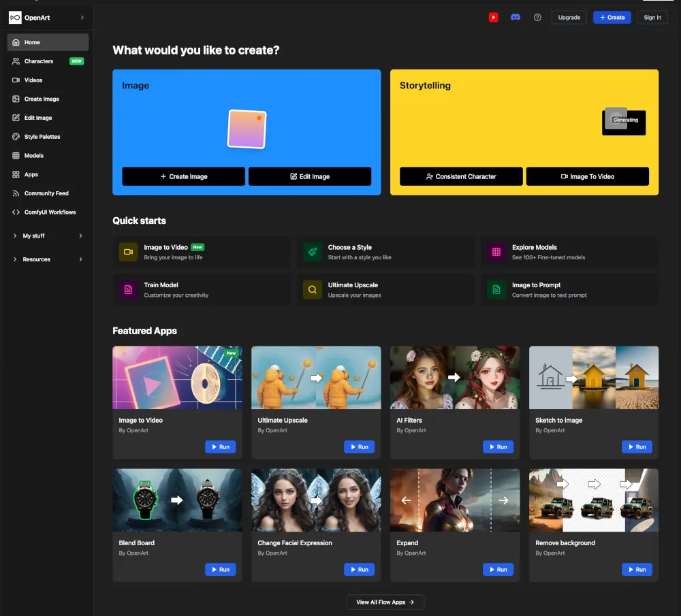Click the Choose a Style brush icon
681x616 pixels.
coord(313,252)
